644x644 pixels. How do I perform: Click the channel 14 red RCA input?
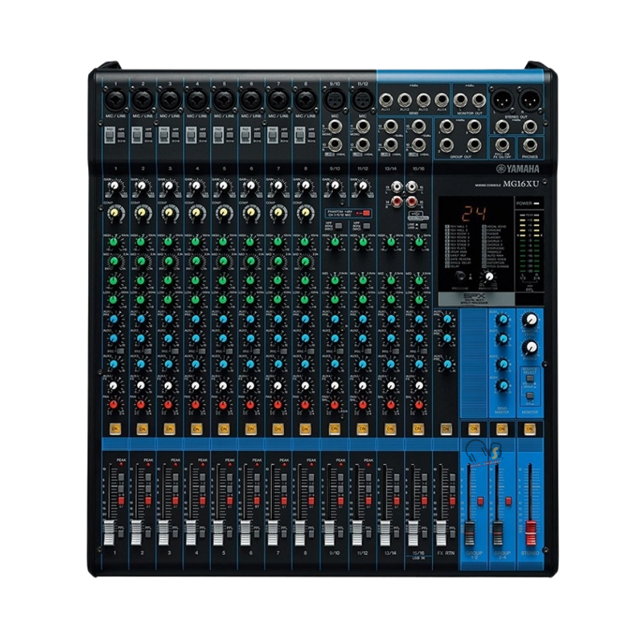(x=397, y=202)
